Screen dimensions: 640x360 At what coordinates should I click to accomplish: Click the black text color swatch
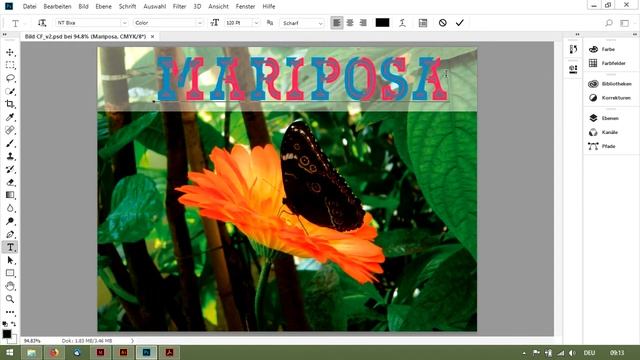pyautogui.click(x=382, y=23)
